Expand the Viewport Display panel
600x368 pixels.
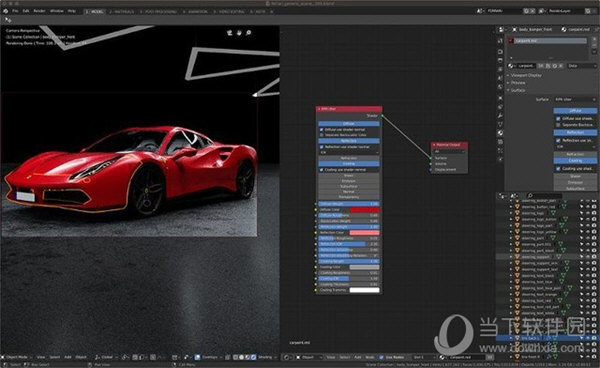click(x=526, y=75)
